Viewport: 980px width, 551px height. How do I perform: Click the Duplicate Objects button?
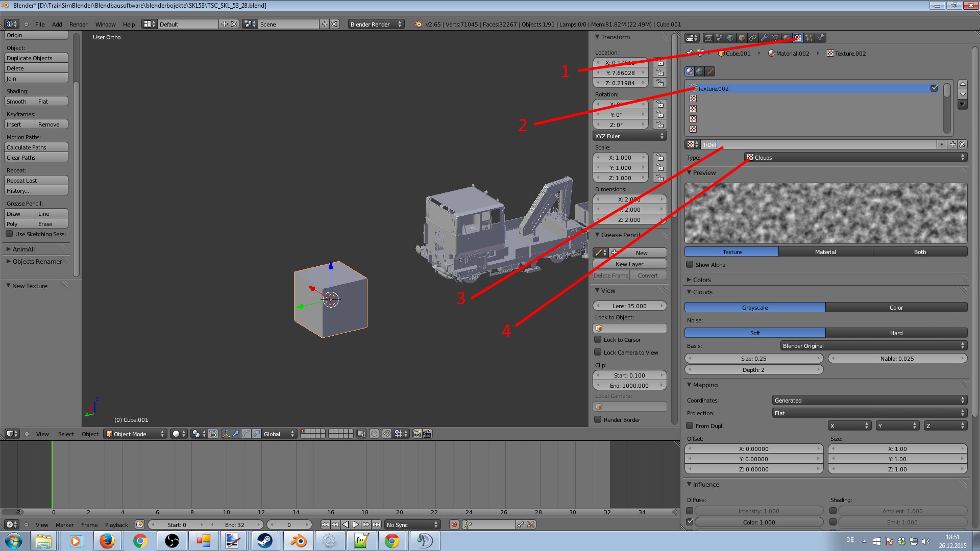(x=36, y=58)
